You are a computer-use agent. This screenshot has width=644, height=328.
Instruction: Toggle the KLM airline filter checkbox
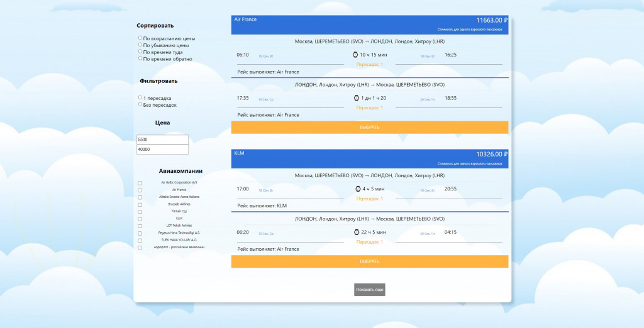click(x=140, y=219)
